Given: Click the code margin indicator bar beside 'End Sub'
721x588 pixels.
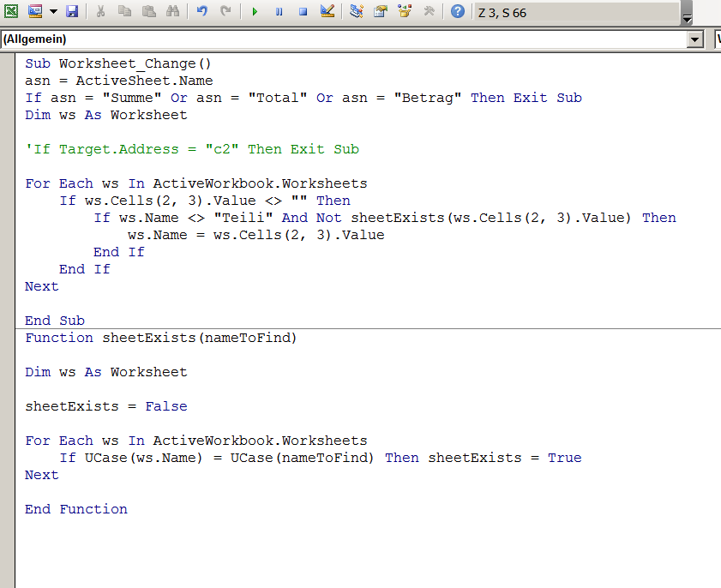Looking at the screenshot, I should click(x=8, y=321).
